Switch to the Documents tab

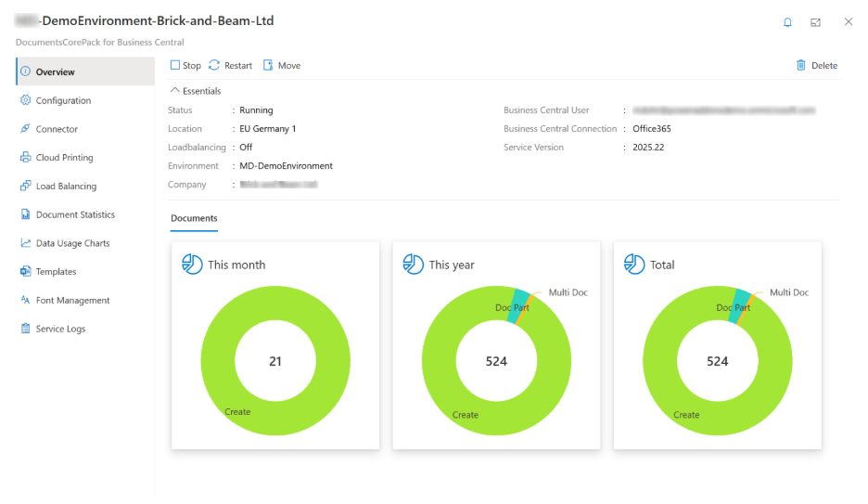tap(194, 218)
